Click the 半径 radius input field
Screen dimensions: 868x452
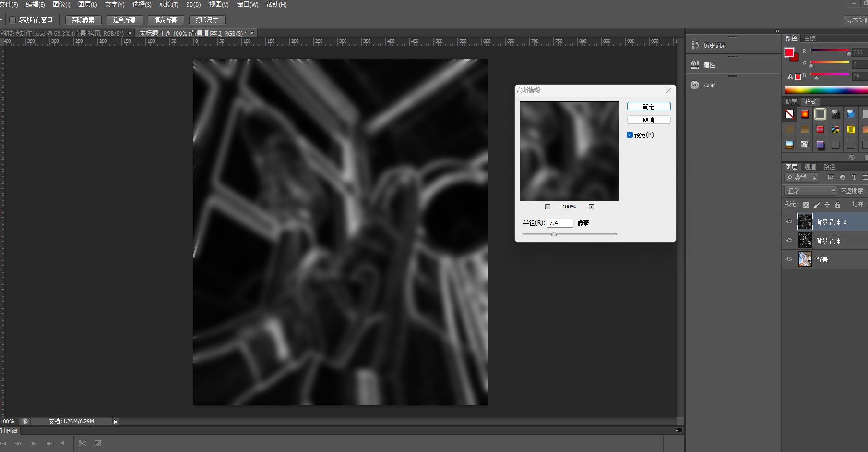560,223
